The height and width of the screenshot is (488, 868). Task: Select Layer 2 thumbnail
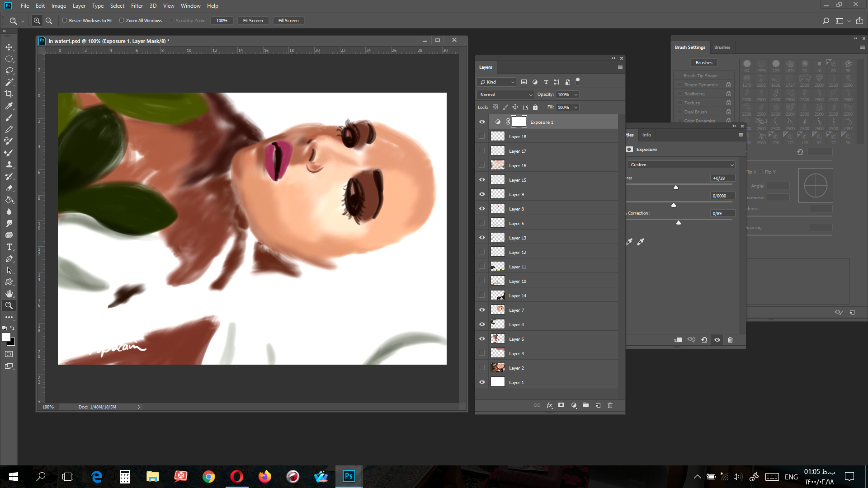coord(498,368)
